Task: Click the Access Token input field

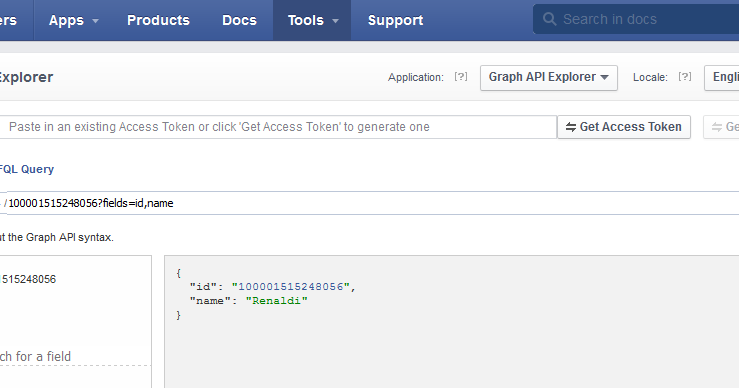Action: (x=278, y=127)
